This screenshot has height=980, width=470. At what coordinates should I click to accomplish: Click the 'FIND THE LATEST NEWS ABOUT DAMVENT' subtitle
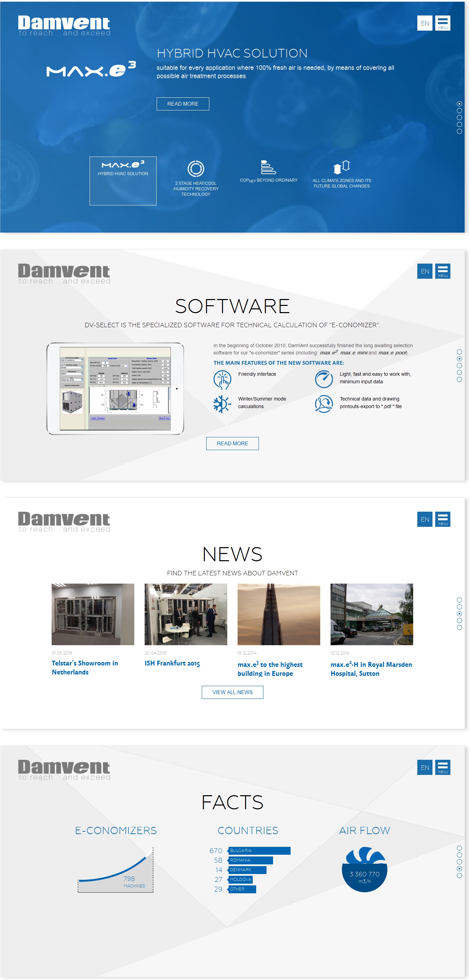(232, 573)
